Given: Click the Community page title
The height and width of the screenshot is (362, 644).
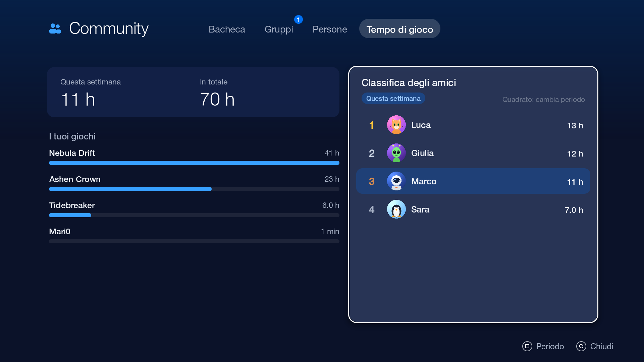Looking at the screenshot, I should coord(109,28).
